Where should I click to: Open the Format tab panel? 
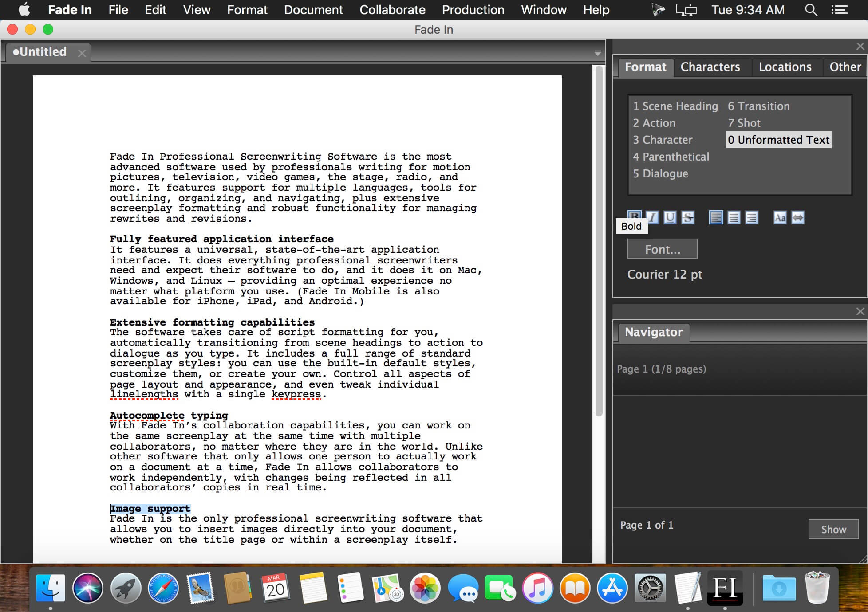coord(645,66)
